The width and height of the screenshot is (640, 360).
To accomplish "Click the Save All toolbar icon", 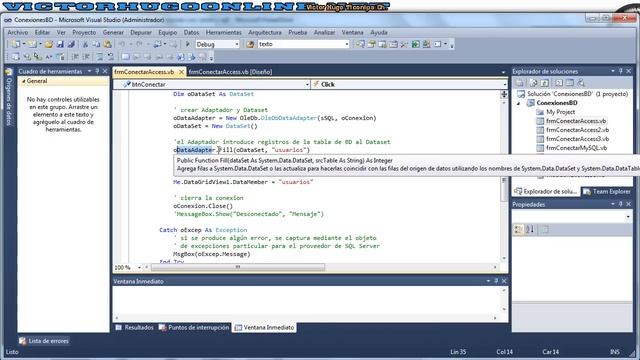I will click(71, 44).
